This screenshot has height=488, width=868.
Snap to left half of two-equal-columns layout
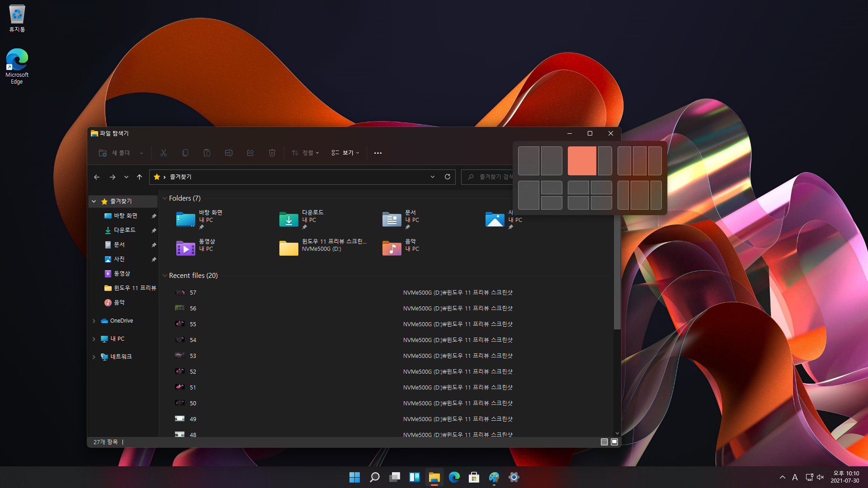(528, 161)
